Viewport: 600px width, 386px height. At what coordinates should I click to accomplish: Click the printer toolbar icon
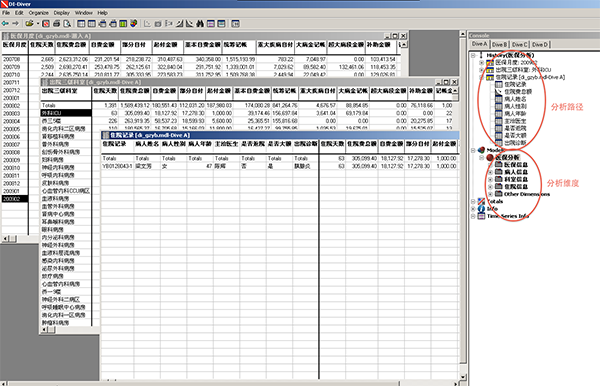coord(57,24)
